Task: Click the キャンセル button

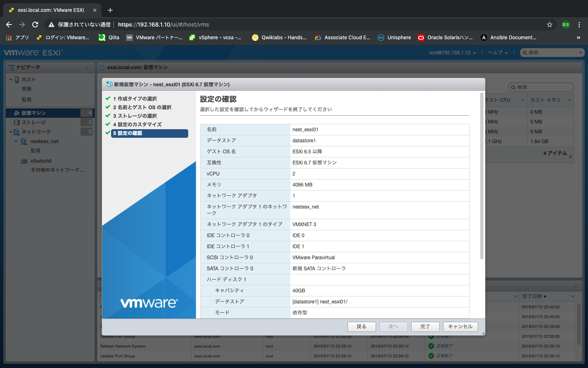Action: [461, 327]
